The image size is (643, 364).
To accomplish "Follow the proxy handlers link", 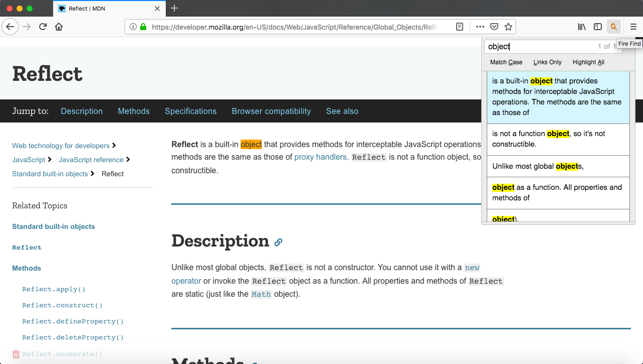I will (320, 157).
